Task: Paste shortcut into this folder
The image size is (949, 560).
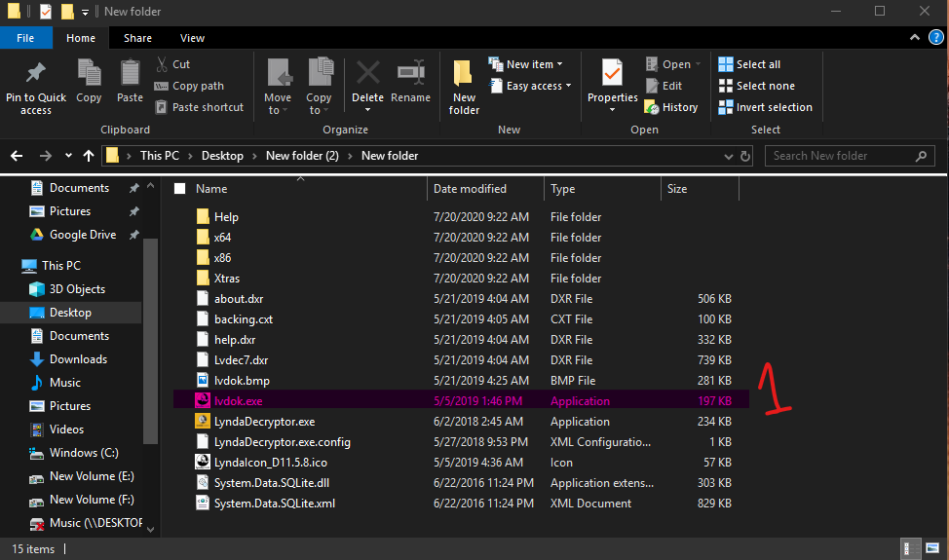Action: [199, 107]
